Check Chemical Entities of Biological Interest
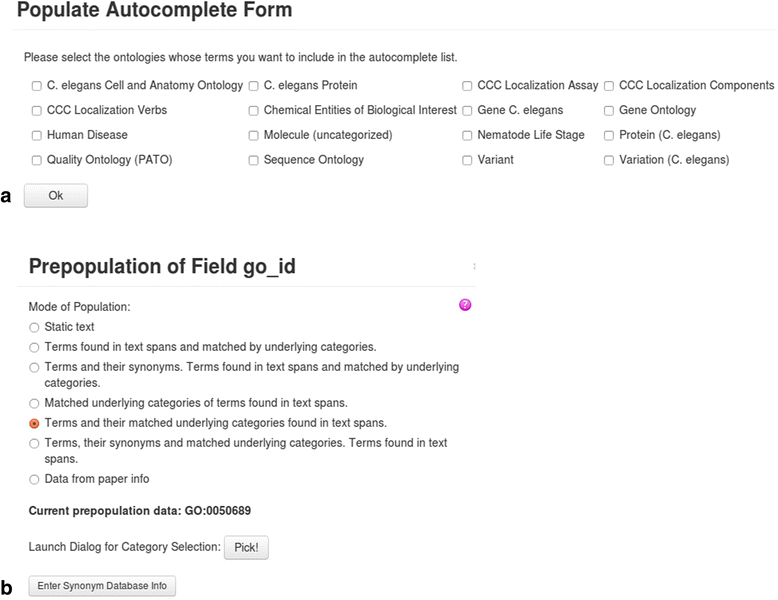 254,110
